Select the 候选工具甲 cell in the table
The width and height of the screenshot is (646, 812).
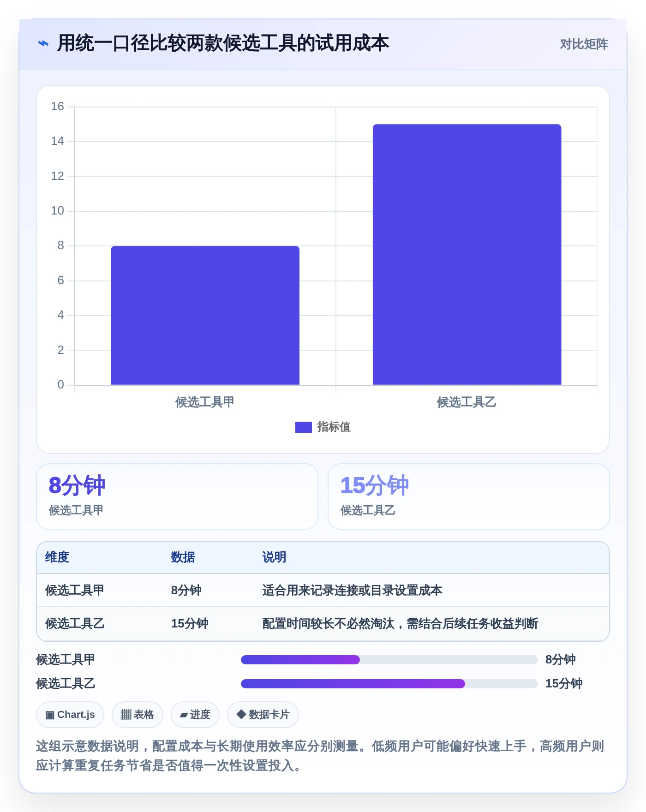(x=75, y=590)
